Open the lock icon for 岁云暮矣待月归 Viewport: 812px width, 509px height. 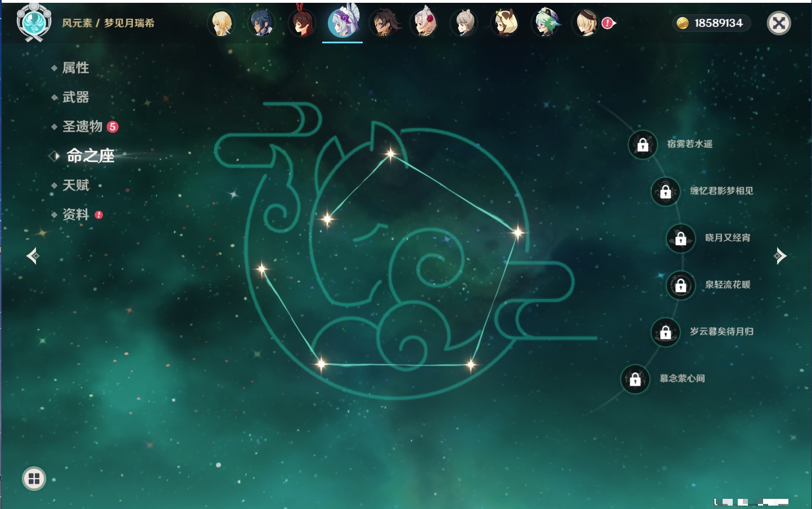coord(666,332)
